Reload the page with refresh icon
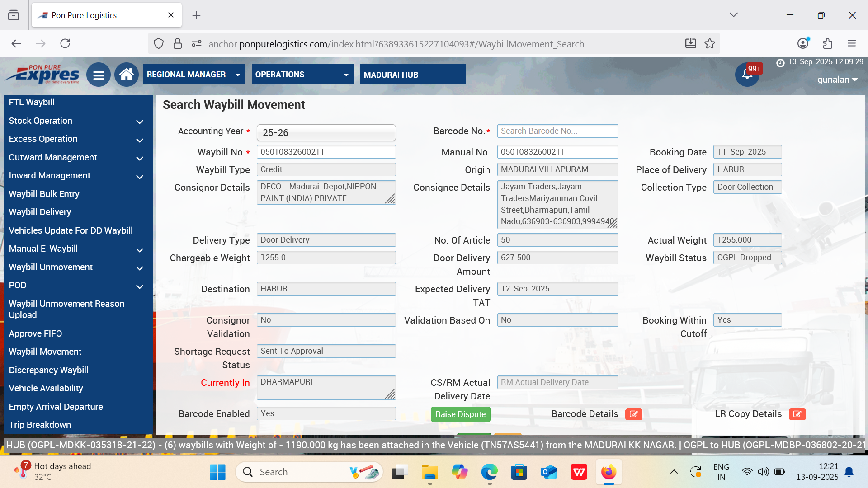 tap(65, 44)
